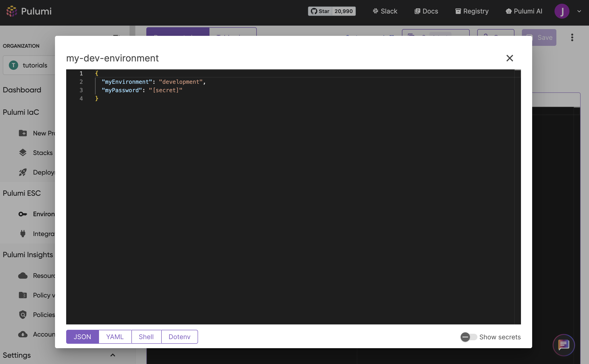Image resolution: width=589 pixels, height=364 pixels.
Task: Switch to the Shell format tab
Action: (x=146, y=337)
